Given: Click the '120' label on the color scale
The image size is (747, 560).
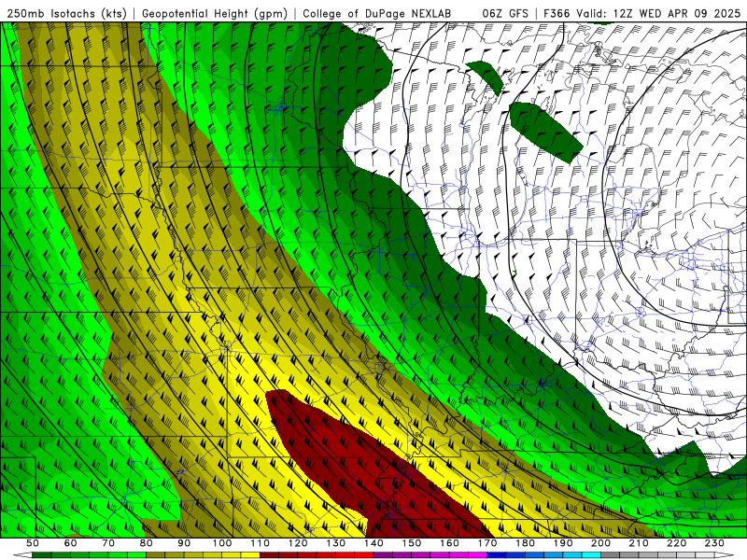Looking at the screenshot, I should 298,543.
